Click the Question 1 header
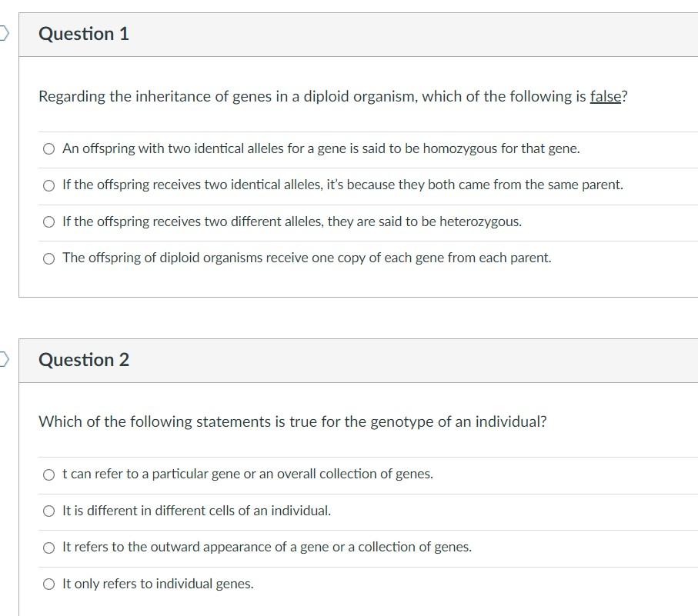698x616 pixels. [x=84, y=34]
